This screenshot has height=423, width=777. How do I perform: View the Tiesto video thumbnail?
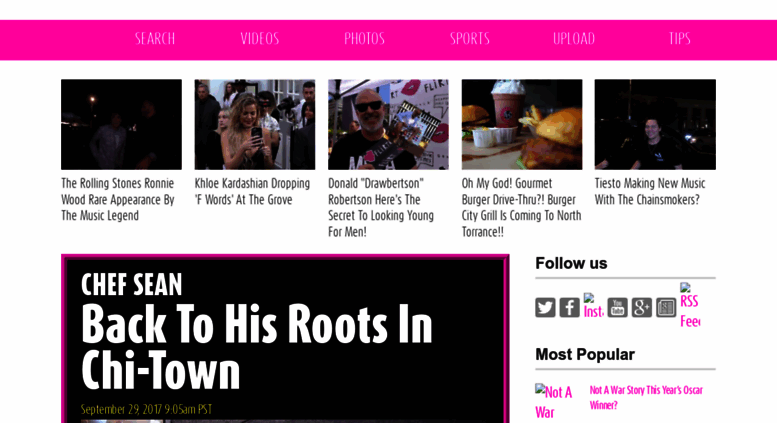click(655, 124)
